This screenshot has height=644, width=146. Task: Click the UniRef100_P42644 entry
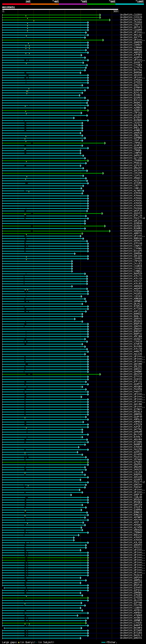coord(131,208)
